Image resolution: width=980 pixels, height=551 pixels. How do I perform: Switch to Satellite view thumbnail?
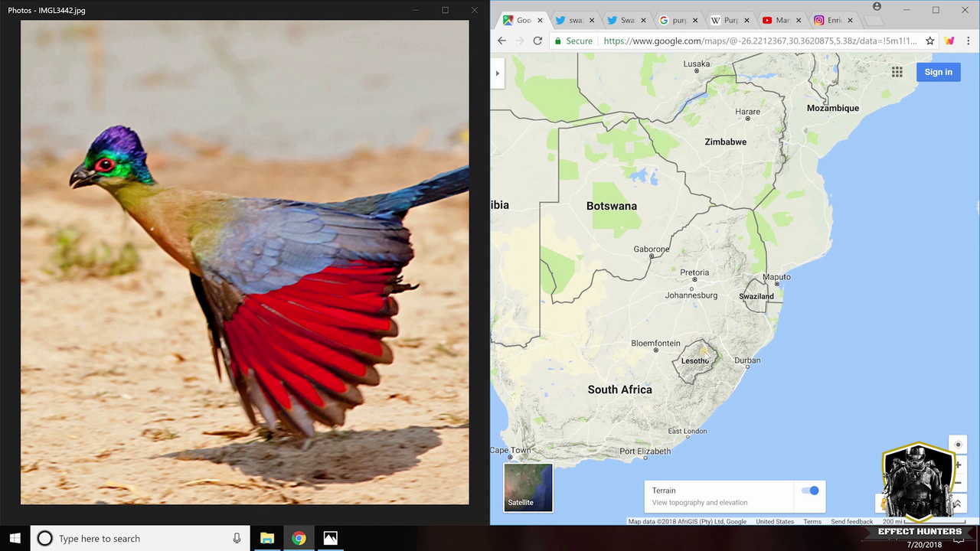[528, 487]
